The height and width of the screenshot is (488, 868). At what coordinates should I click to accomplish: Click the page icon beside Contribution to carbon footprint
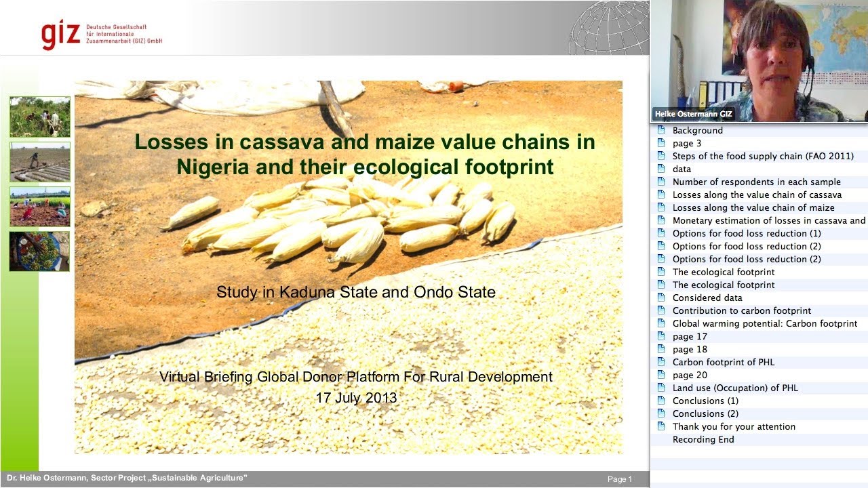[x=661, y=310]
